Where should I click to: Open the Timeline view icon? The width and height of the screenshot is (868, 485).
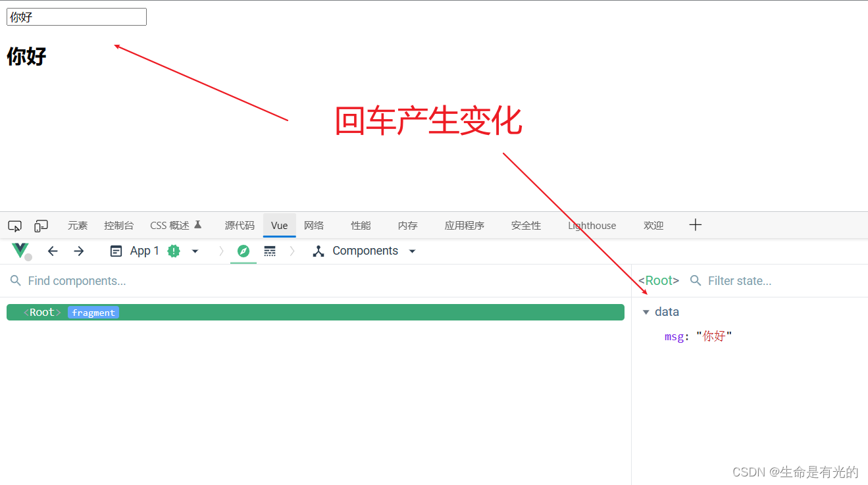click(270, 251)
